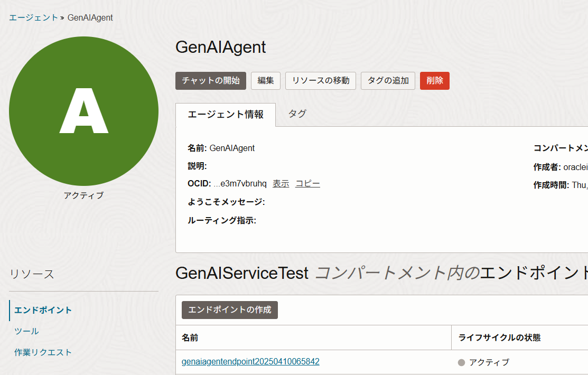The width and height of the screenshot is (588, 375).
Task: Click the OCID value ...e3m7vbruhq
Action: (x=240, y=184)
